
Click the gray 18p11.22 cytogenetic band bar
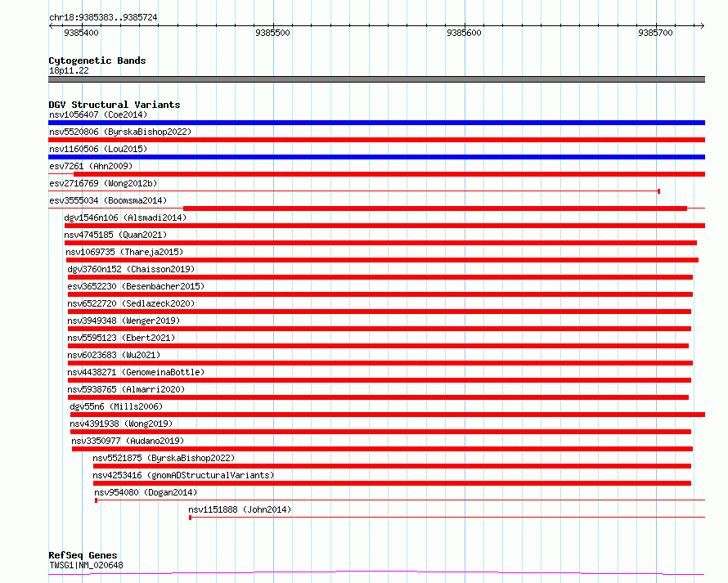[x=376, y=79]
